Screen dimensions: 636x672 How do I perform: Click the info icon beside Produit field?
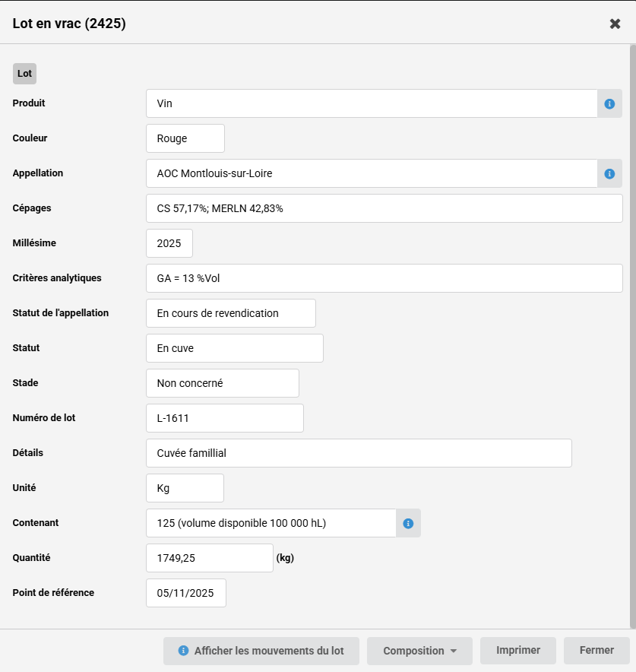pyautogui.click(x=609, y=103)
